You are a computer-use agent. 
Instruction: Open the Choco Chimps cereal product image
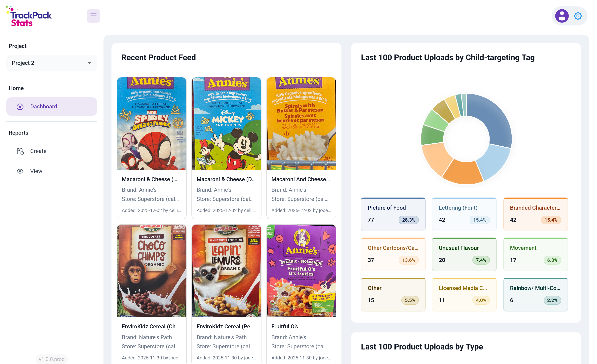click(151, 271)
